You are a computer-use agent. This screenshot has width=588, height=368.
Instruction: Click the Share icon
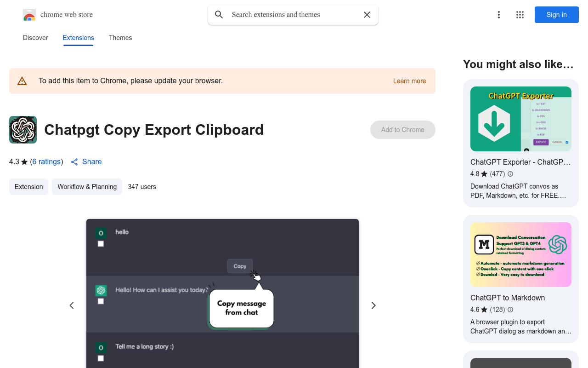tap(74, 162)
